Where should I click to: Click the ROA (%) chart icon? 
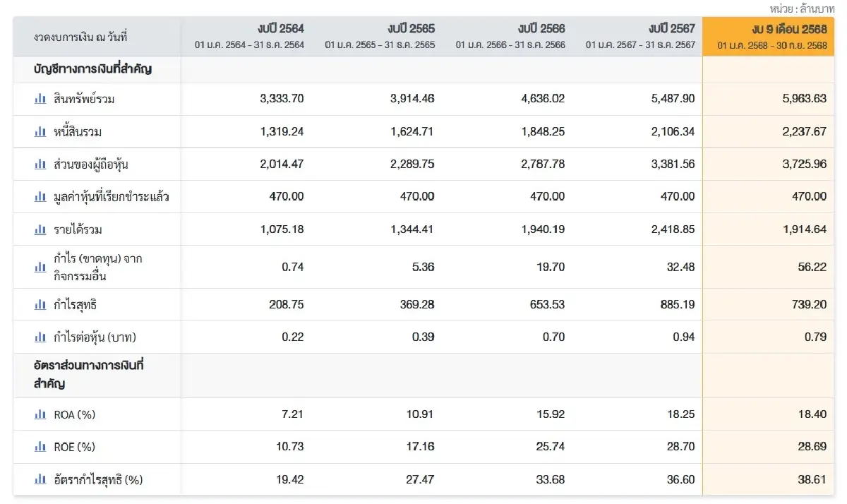pyautogui.click(x=40, y=414)
